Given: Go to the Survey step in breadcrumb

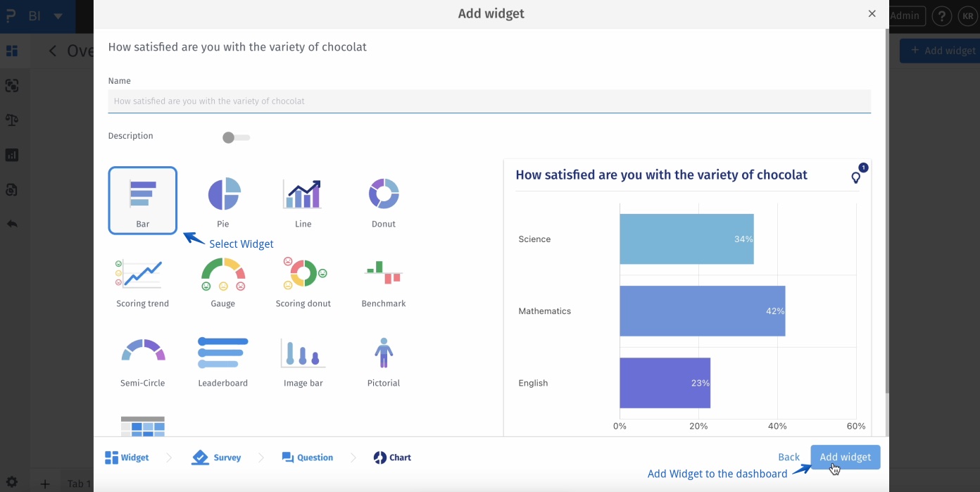Looking at the screenshot, I should pyautogui.click(x=216, y=457).
